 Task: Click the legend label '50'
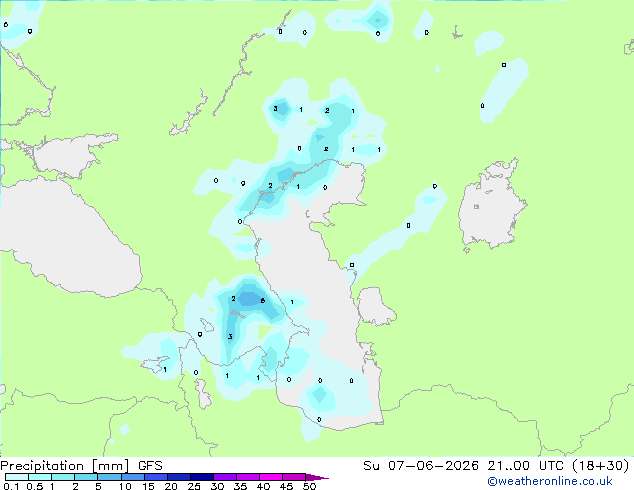[309, 486]
